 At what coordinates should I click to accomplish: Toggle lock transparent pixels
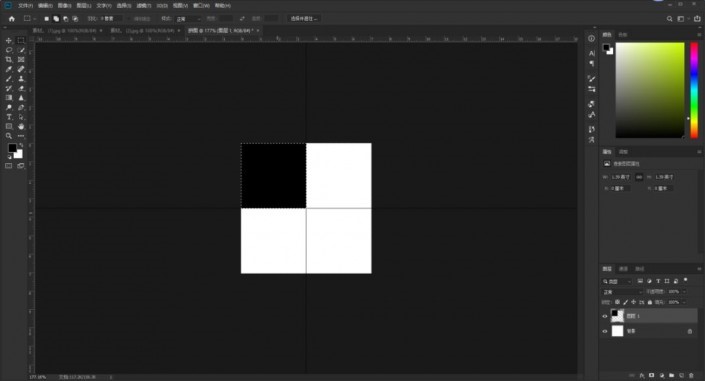point(617,302)
